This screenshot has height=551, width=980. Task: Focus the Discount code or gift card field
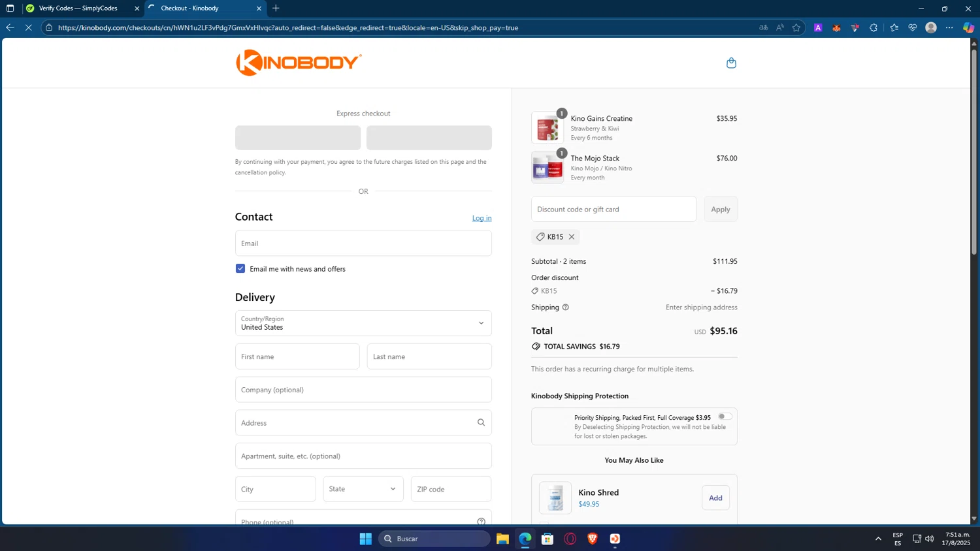(x=613, y=209)
